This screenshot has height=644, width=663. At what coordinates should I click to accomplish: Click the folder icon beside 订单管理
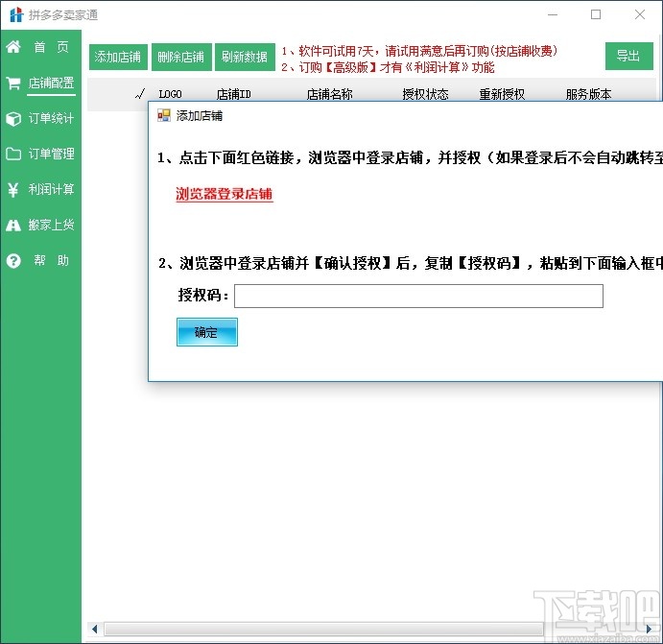[13, 154]
